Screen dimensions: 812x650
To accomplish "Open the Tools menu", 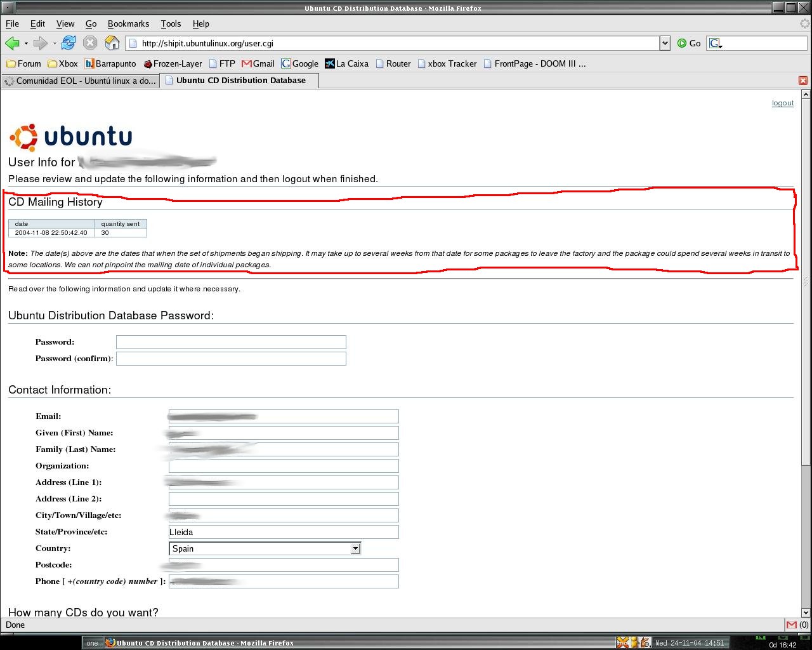I will pos(171,23).
